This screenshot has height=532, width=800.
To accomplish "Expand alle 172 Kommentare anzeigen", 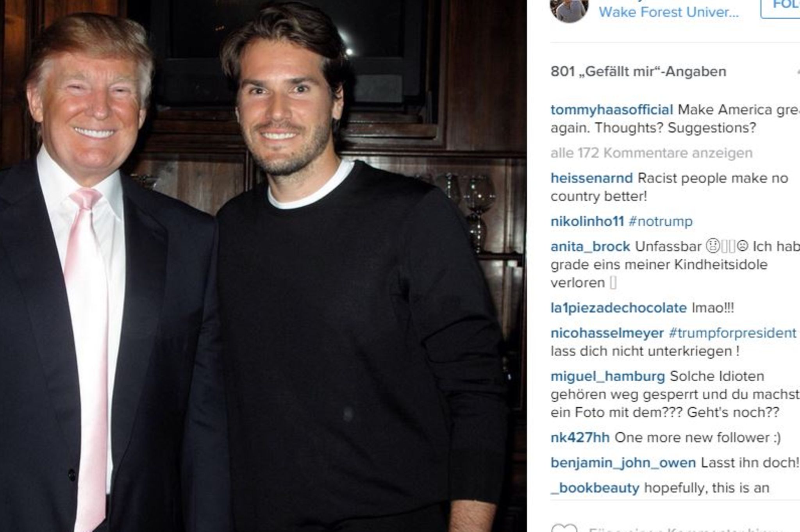I will (x=651, y=153).
